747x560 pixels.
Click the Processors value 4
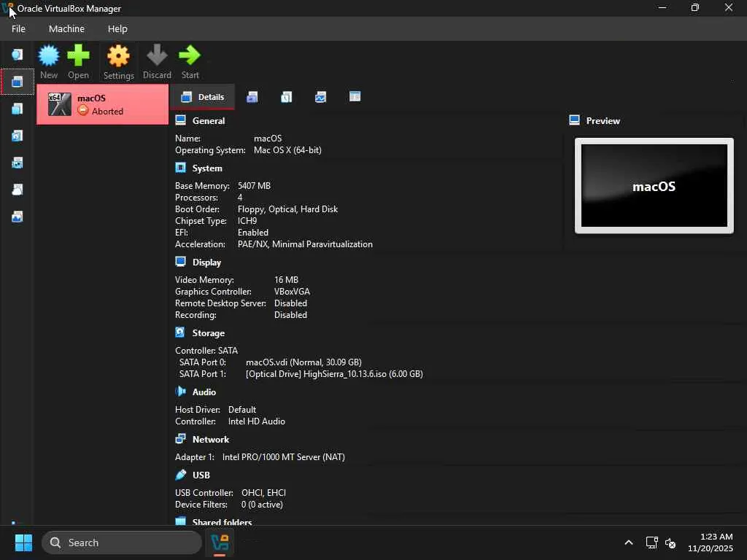pyautogui.click(x=239, y=198)
